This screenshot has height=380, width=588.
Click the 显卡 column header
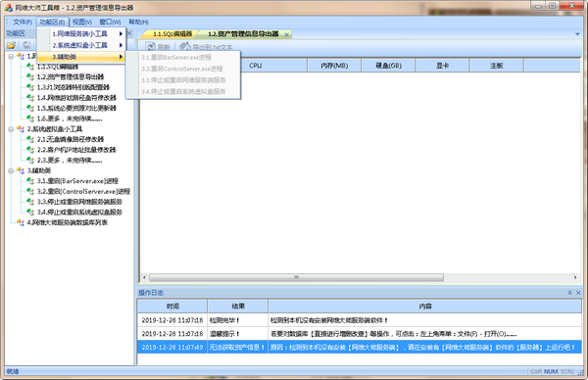443,66
